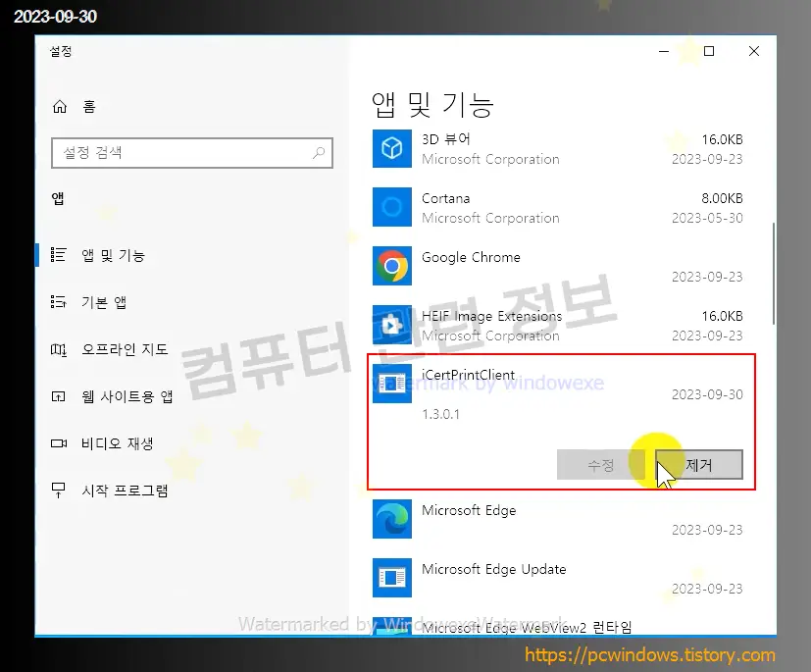Select the Microsoft Edge app icon
This screenshot has width=811, height=672.
click(392, 519)
